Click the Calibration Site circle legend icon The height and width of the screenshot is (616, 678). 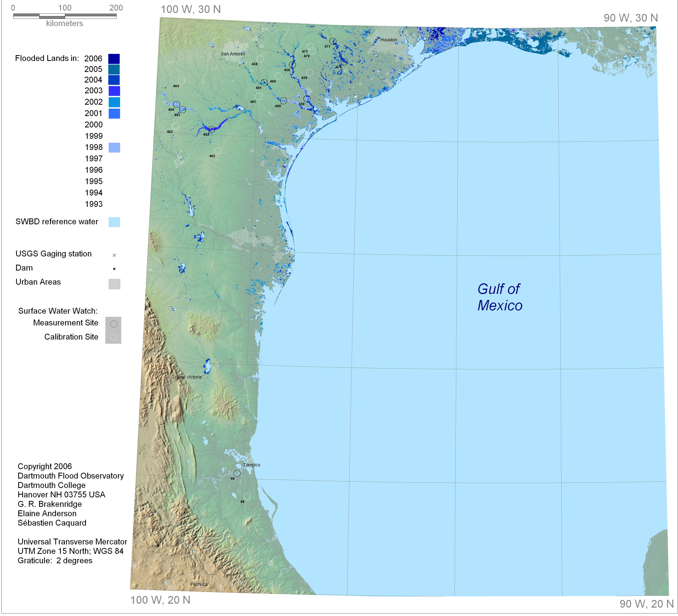114,337
